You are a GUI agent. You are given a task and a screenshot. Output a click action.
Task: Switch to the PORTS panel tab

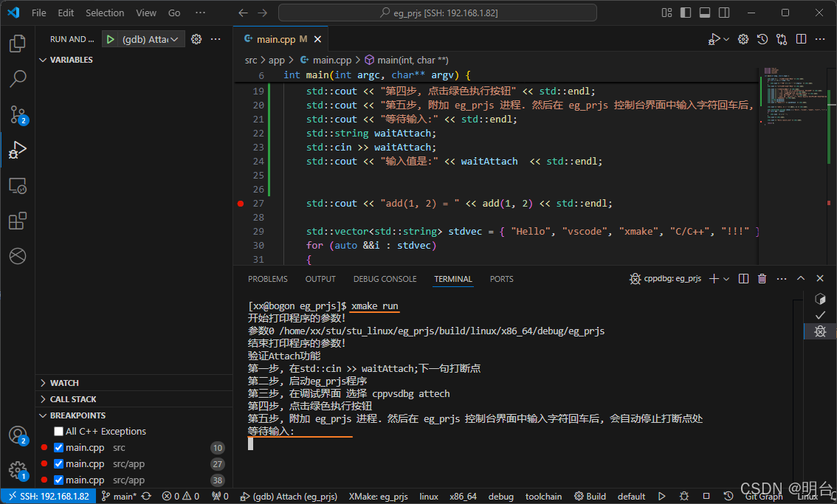pos(501,279)
